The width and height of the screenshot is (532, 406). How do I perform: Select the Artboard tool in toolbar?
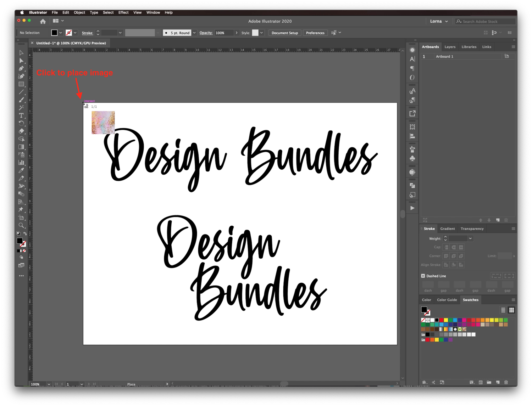tap(21, 218)
